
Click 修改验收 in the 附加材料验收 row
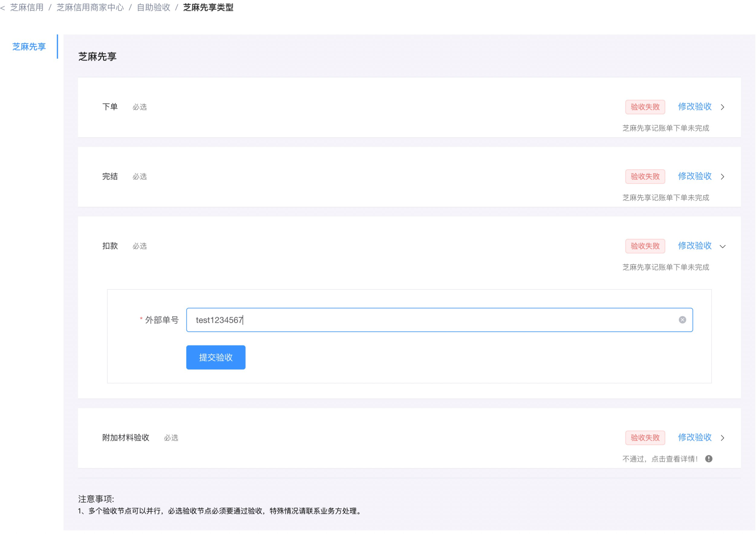tap(695, 437)
